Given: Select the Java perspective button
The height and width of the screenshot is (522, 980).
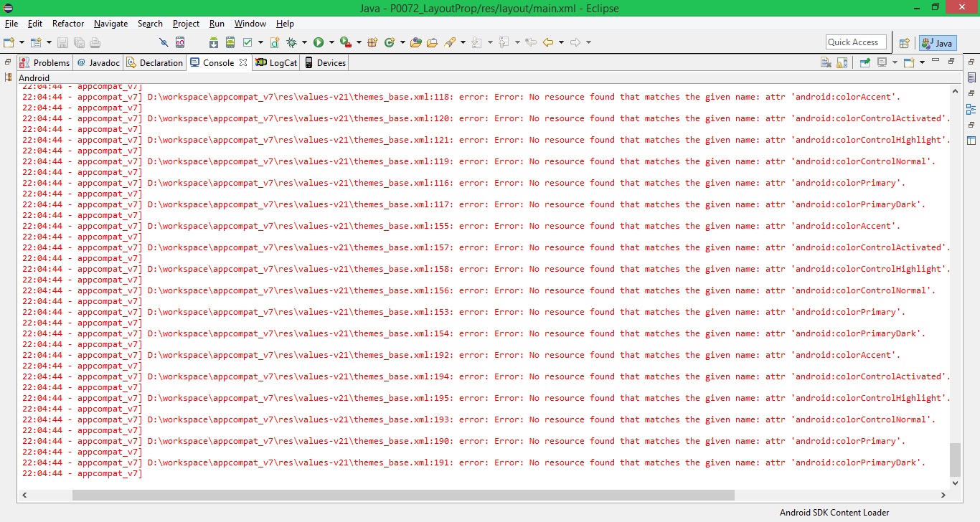Looking at the screenshot, I should pyautogui.click(x=938, y=43).
